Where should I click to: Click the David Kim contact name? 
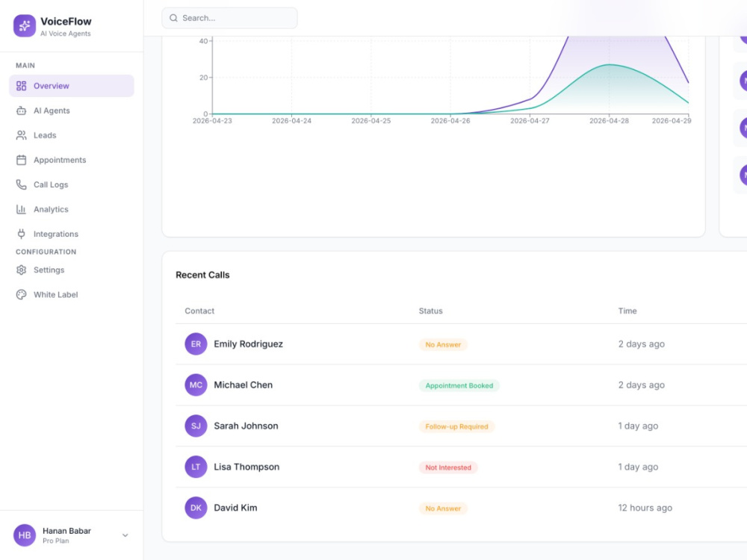235,508
